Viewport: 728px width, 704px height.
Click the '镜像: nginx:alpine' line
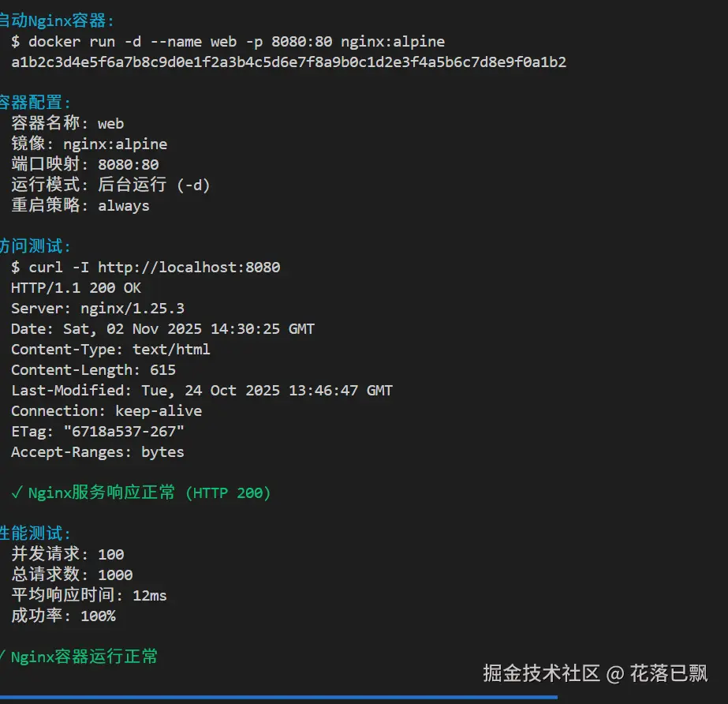pos(89,144)
